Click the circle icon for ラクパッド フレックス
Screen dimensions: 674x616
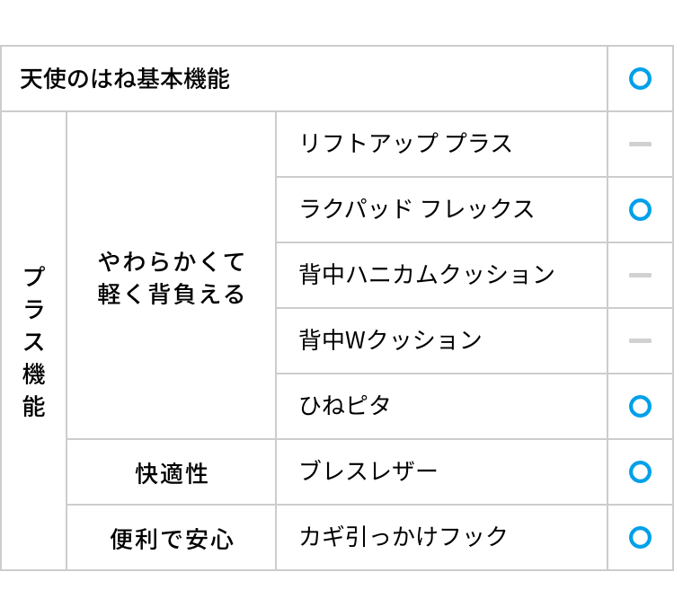point(640,209)
